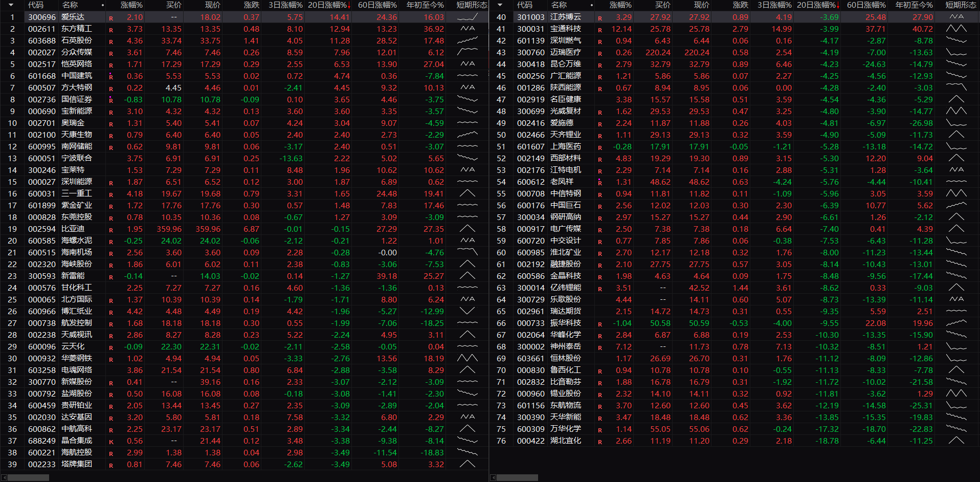Sort left table by 涨幅% column

point(131,5)
